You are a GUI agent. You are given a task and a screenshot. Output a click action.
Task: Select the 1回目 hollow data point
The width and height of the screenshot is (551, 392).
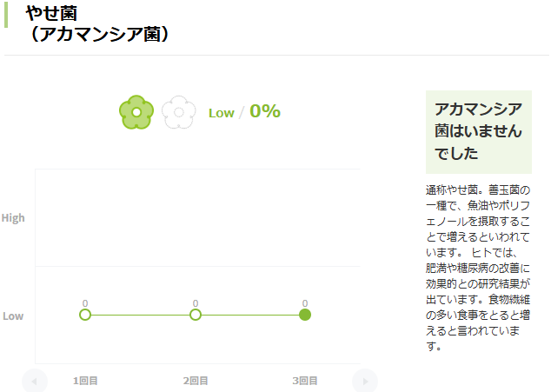click(x=85, y=315)
